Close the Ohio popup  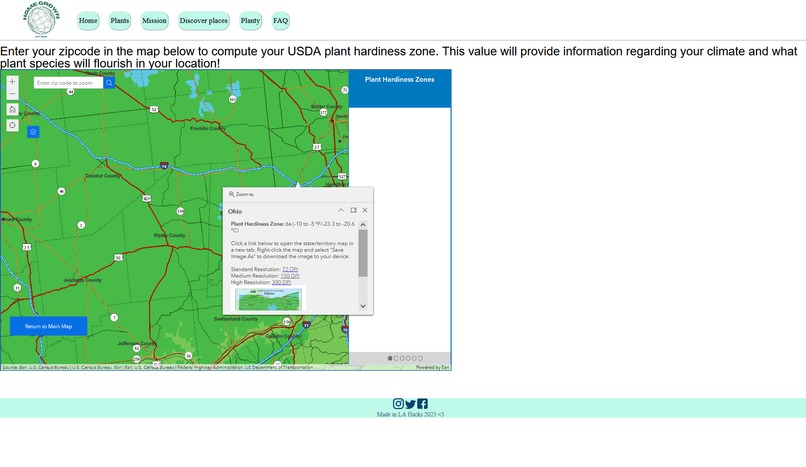365,210
